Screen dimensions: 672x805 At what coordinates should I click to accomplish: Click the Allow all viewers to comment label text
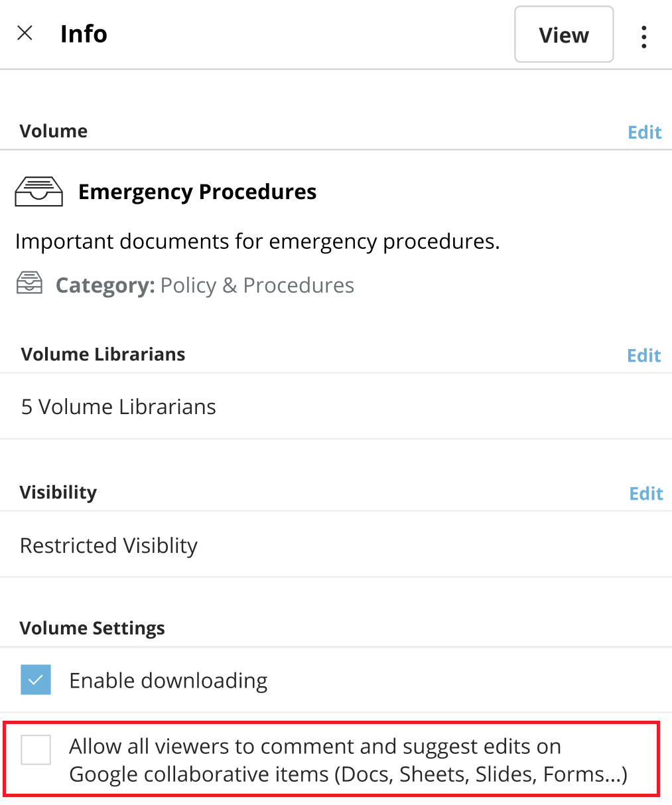pos(348,760)
